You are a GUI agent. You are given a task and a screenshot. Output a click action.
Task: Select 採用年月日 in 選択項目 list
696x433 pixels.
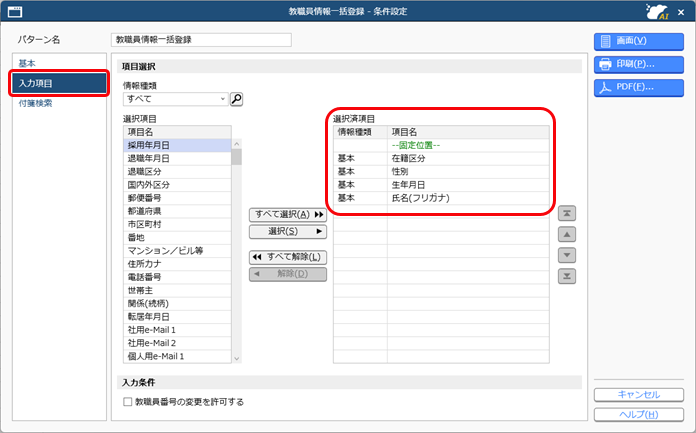coord(177,145)
